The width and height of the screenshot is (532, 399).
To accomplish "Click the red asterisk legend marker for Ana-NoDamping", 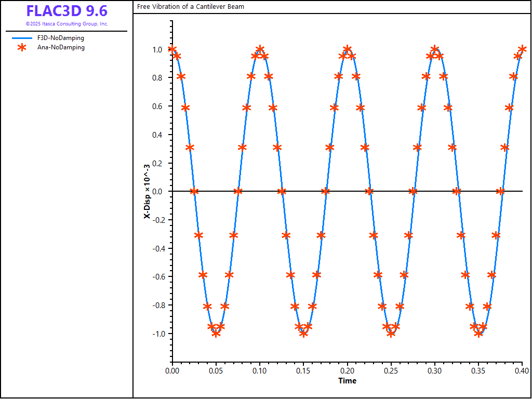I will tap(21, 47).
